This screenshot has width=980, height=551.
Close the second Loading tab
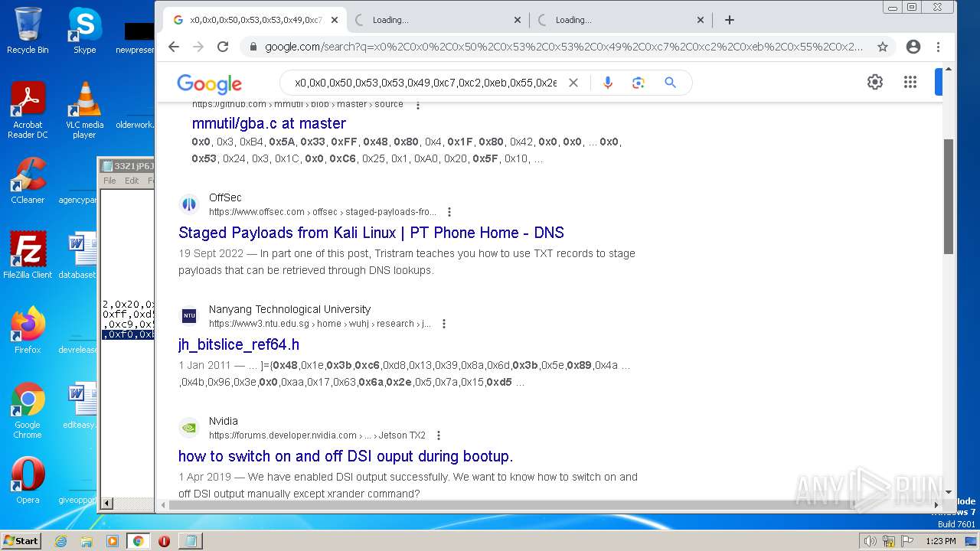point(518,20)
